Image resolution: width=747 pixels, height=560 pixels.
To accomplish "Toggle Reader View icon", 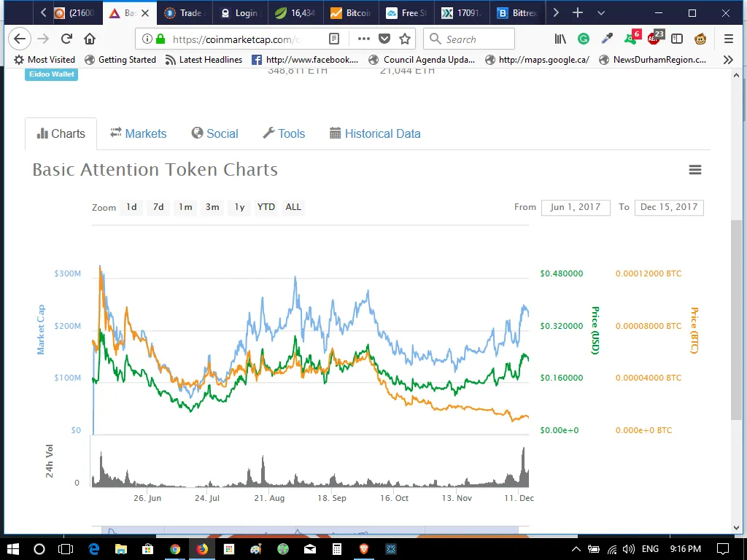I will coord(334,39).
